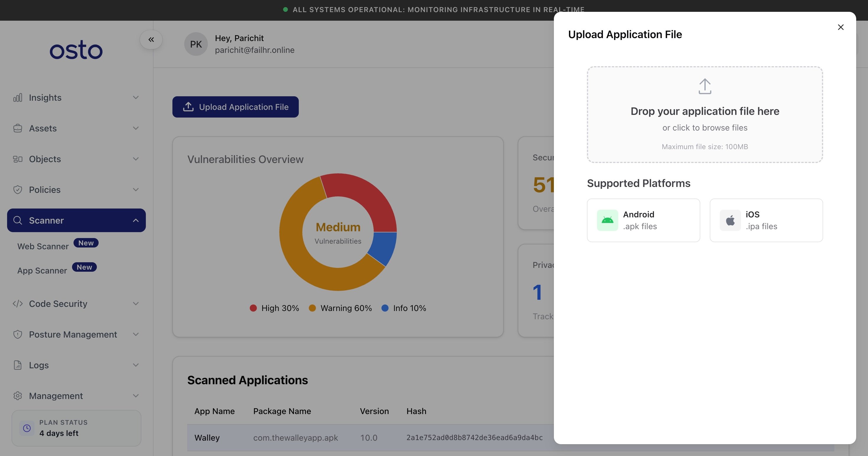Expand the Assets menu chevron

point(136,128)
